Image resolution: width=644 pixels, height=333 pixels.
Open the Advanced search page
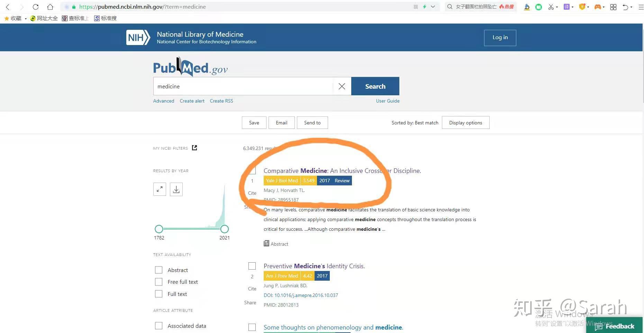163,101
